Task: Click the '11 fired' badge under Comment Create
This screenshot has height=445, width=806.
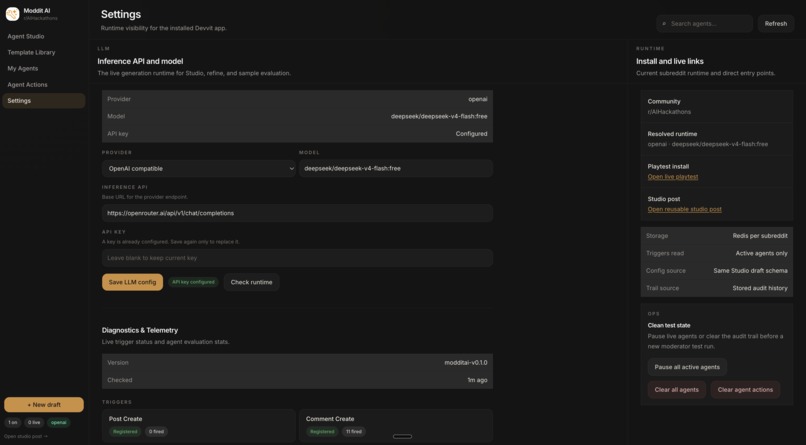Action: 354,432
